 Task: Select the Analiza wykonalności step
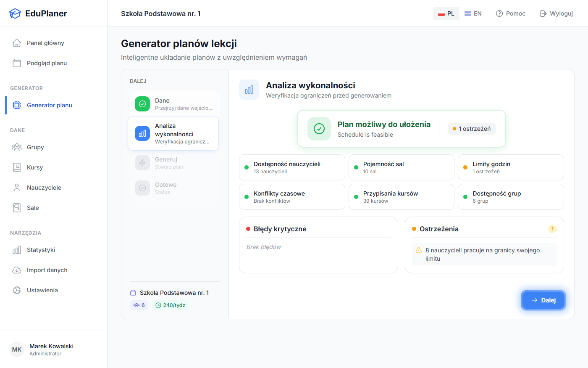[x=173, y=133]
